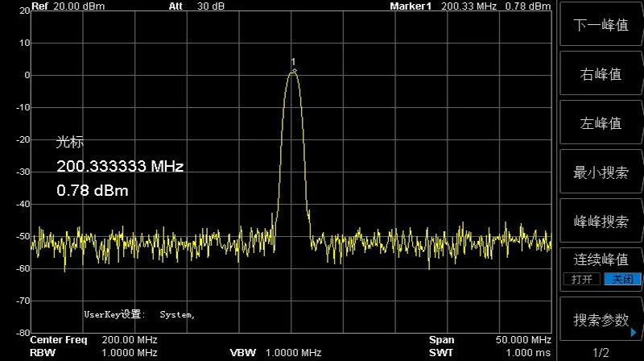
Task: Click marker 1 diamond on the peak
Action: (x=294, y=71)
